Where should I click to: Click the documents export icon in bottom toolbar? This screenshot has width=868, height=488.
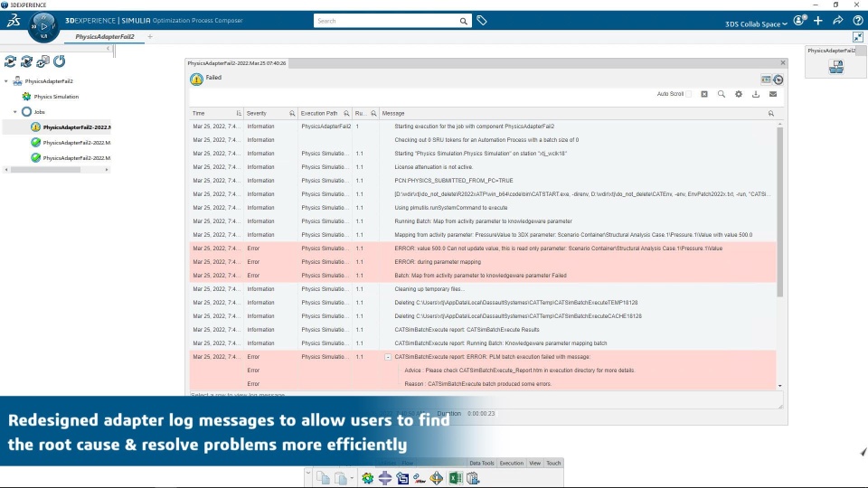[x=473, y=478]
